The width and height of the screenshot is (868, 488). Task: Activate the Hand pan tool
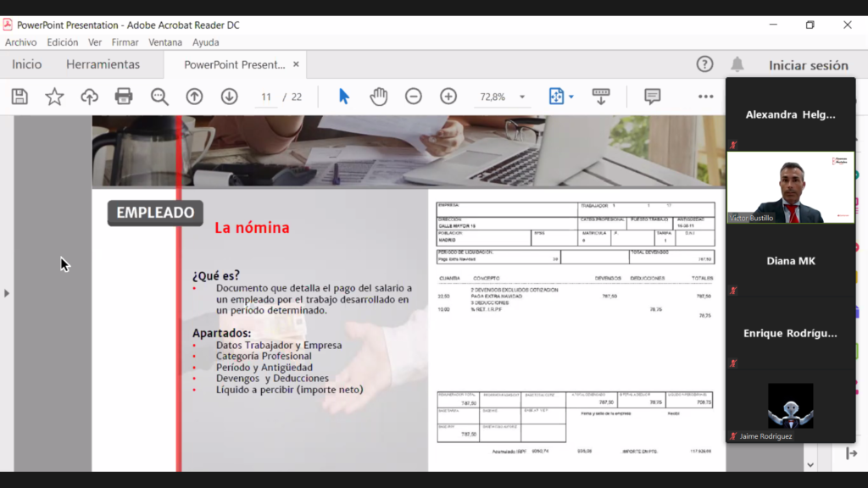click(x=378, y=97)
